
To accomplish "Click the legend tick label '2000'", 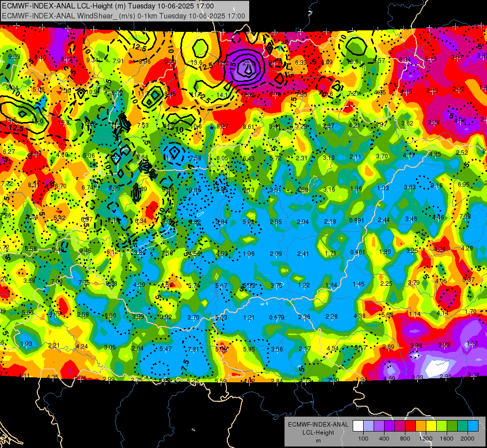I will [468, 439].
